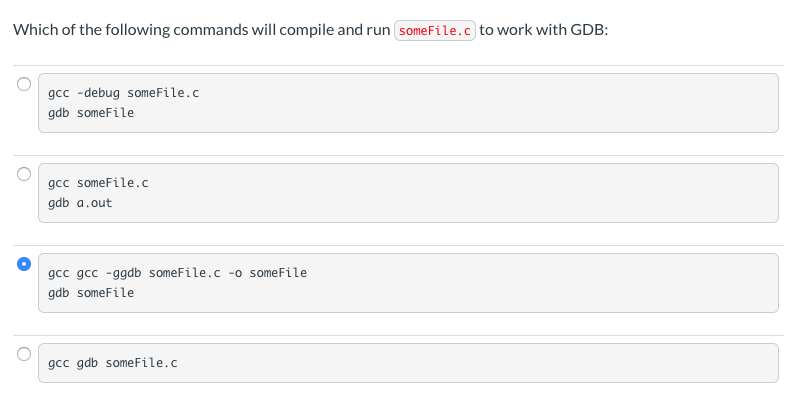
Task: Click 'to work with GDB:' text
Action: click(x=543, y=30)
